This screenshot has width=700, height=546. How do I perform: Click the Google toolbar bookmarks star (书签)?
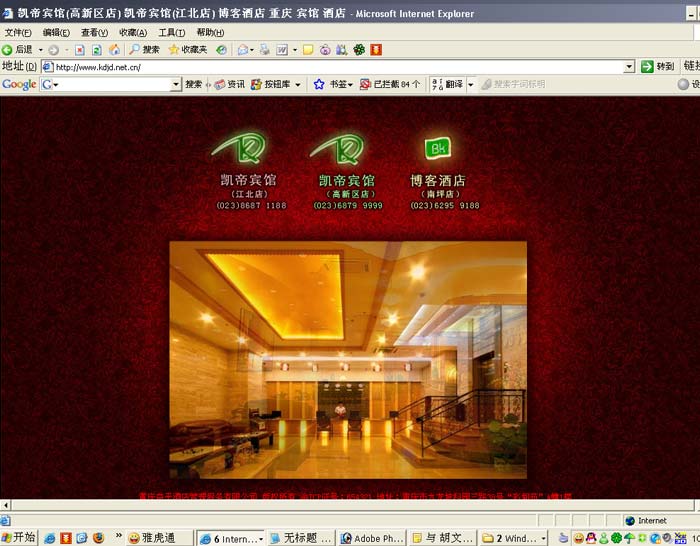click(x=332, y=85)
